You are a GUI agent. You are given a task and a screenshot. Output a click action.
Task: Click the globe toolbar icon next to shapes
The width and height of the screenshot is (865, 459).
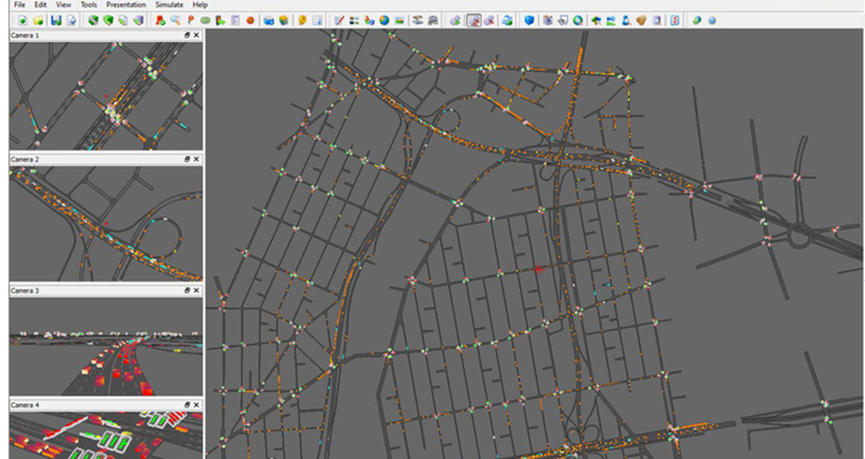tap(384, 20)
